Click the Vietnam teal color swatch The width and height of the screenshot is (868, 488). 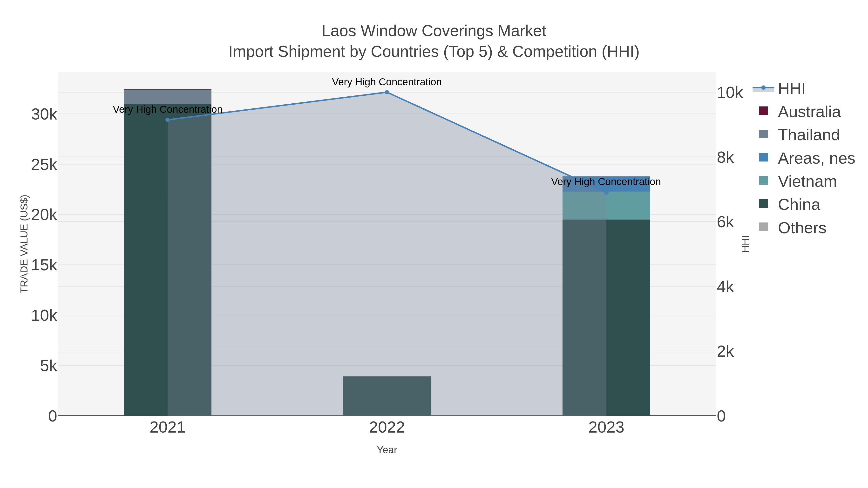click(763, 180)
